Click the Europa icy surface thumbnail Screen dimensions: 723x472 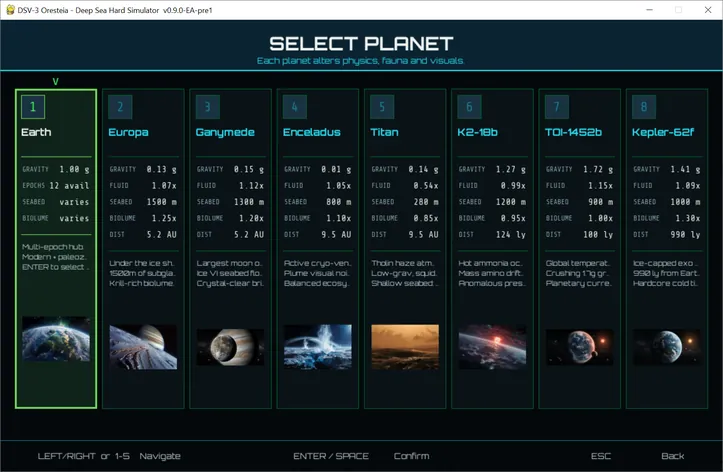[x=143, y=347]
